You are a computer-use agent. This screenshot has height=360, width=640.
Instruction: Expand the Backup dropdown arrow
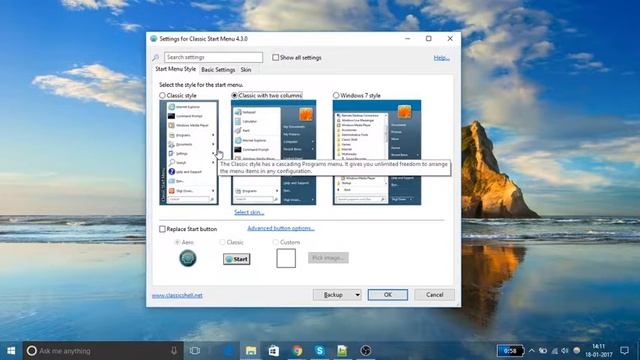(358, 295)
